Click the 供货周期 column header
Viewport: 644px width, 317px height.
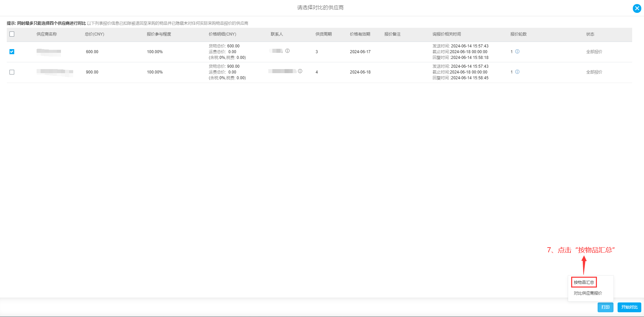[x=324, y=34]
